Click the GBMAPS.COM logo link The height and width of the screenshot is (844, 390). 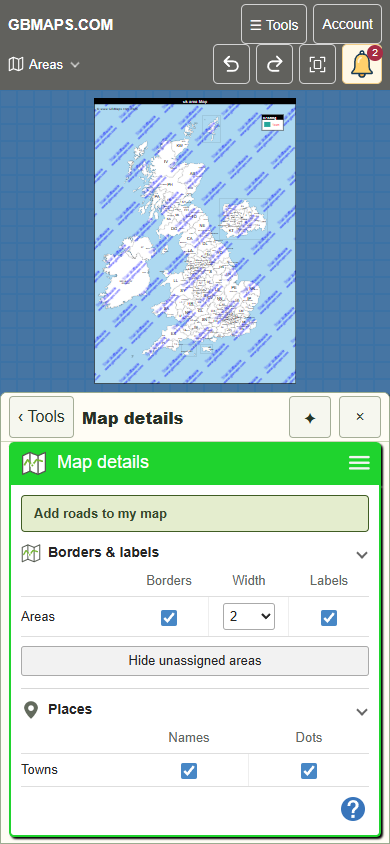click(x=61, y=25)
